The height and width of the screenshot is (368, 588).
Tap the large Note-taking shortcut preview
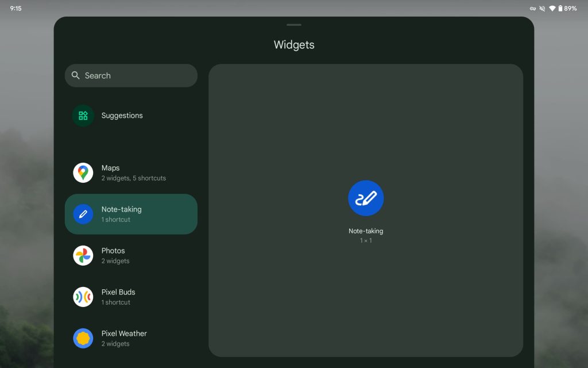point(366,198)
